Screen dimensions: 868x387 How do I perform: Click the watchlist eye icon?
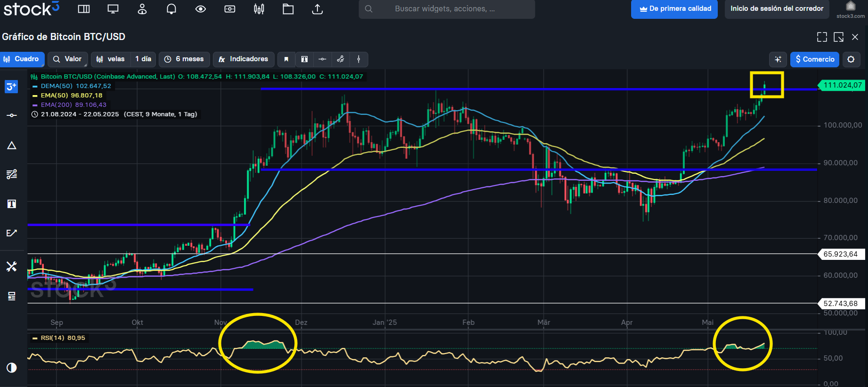(x=201, y=9)
